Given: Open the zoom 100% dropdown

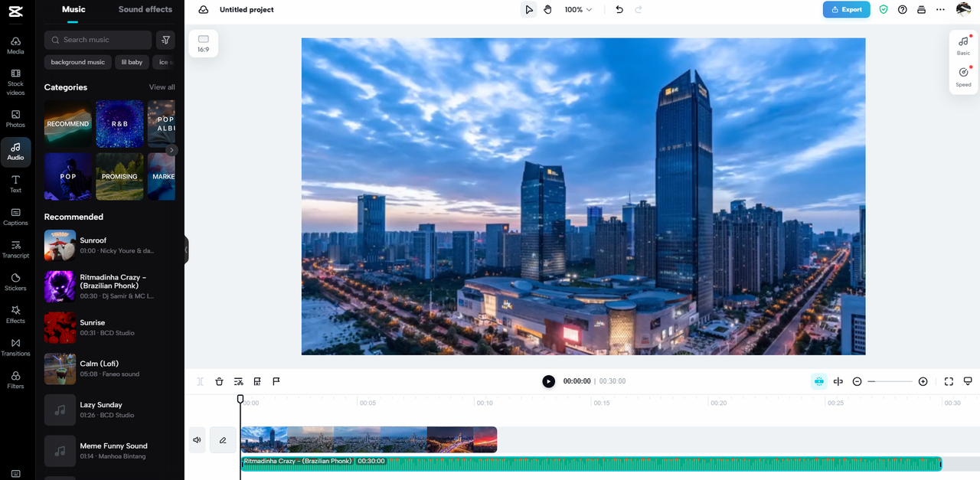Looking at the screenshot, I should 578,10.
